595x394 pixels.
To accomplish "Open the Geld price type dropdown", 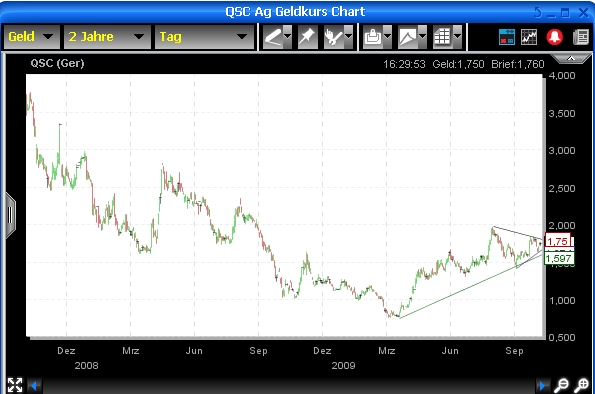I will [31, 37].
